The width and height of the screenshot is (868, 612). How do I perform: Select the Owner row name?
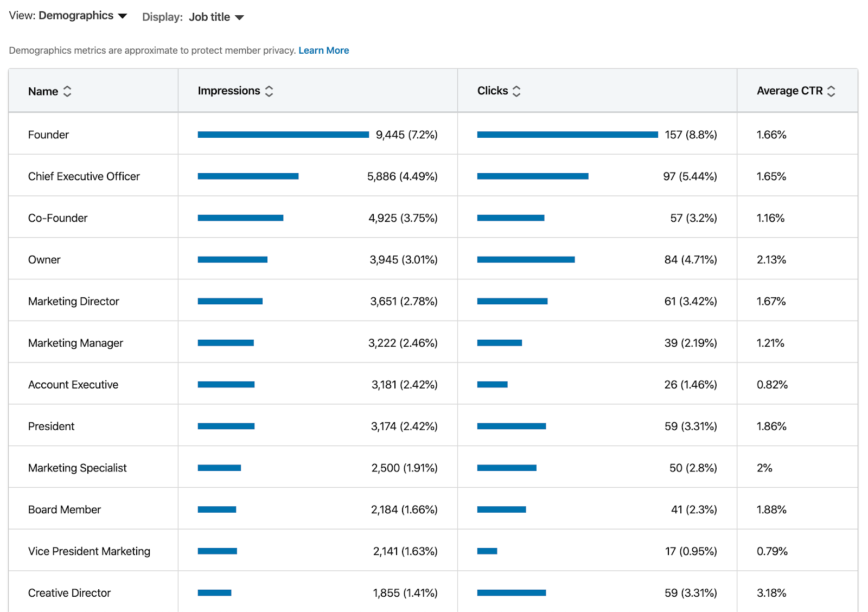coord(44,260)
